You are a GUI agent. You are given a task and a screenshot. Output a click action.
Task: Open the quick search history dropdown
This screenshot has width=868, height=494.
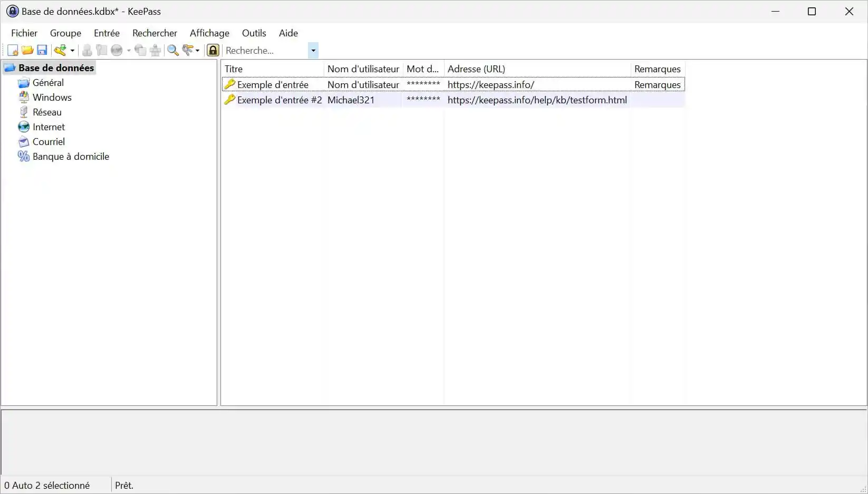click(x=313, y=51)
